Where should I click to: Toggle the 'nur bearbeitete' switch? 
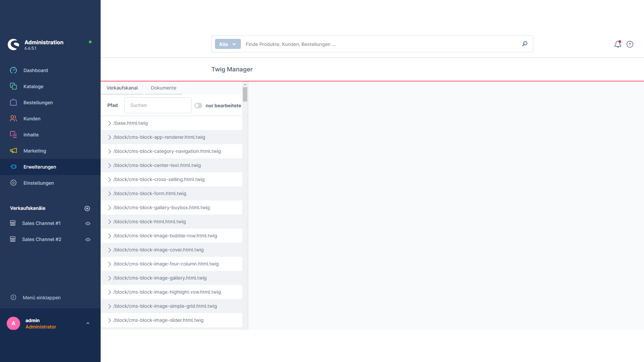198,105
